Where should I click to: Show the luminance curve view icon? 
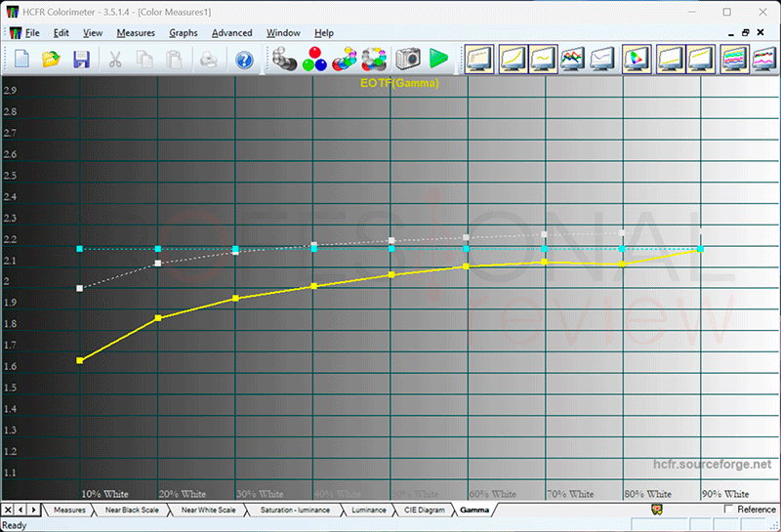tap(514, 59)
